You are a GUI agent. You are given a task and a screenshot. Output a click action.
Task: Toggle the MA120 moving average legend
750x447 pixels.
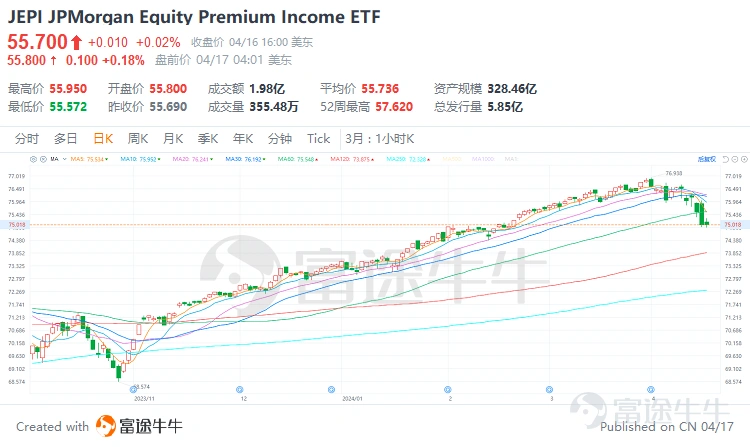coord(353,159)
